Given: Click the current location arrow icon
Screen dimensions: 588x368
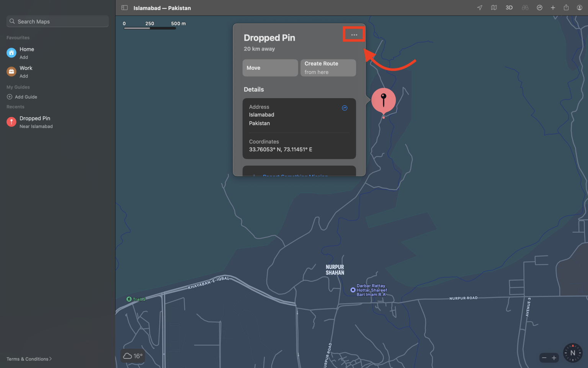Looking at the screenshot, I should pos(479,7).
